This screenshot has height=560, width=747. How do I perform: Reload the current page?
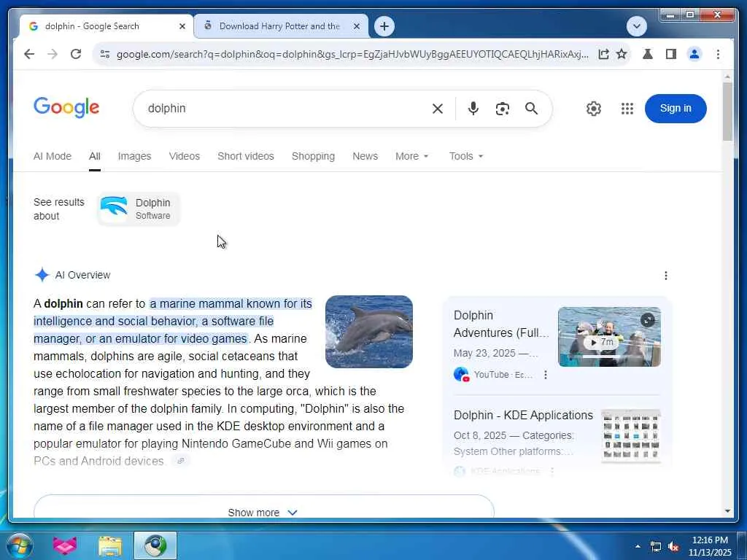(x=76, y=54)
